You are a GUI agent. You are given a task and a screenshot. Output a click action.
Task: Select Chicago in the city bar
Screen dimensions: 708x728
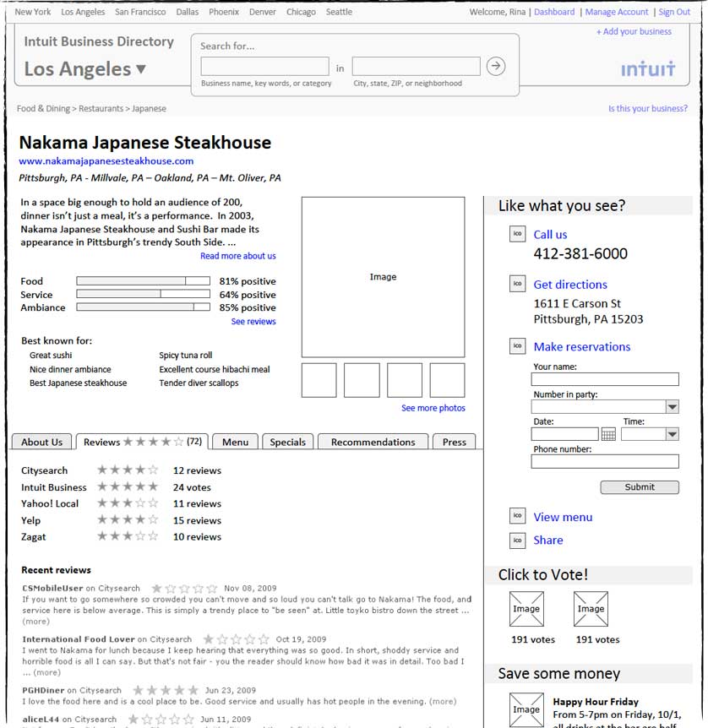[301, 12]
